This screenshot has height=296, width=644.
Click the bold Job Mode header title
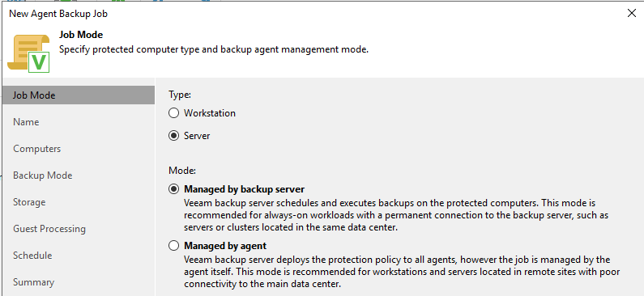click(81, 35)
